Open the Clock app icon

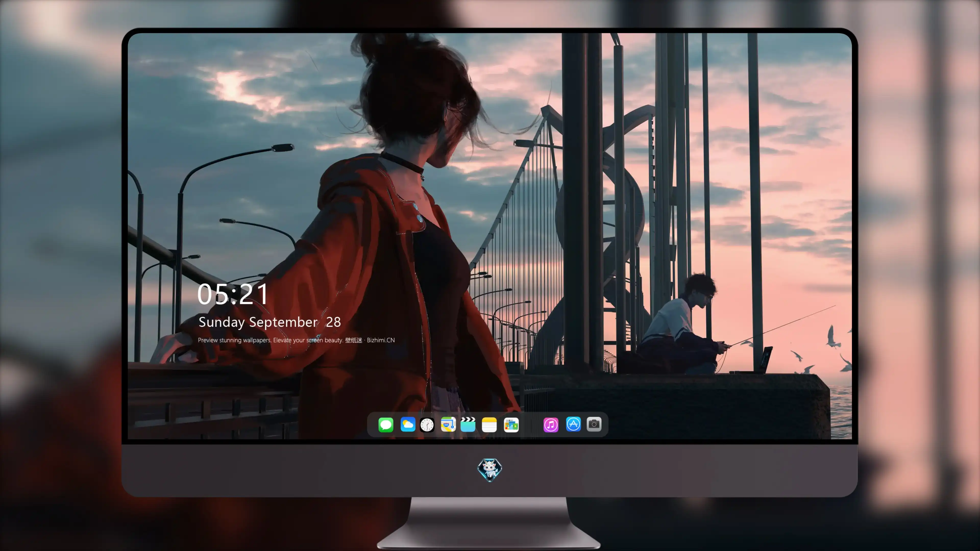427,425
